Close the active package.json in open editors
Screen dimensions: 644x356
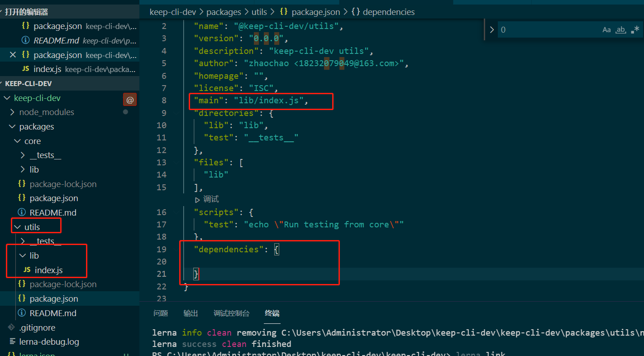click(x=13, y=55)
